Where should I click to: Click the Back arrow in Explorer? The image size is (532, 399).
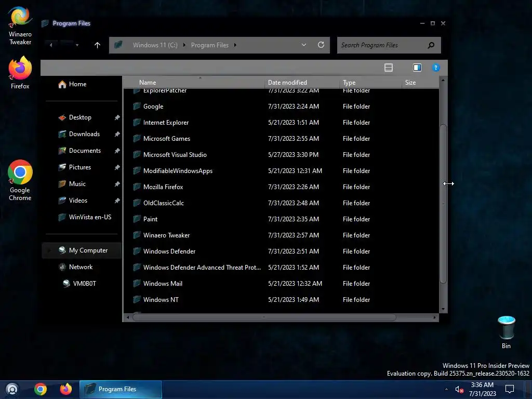[51, 45]
